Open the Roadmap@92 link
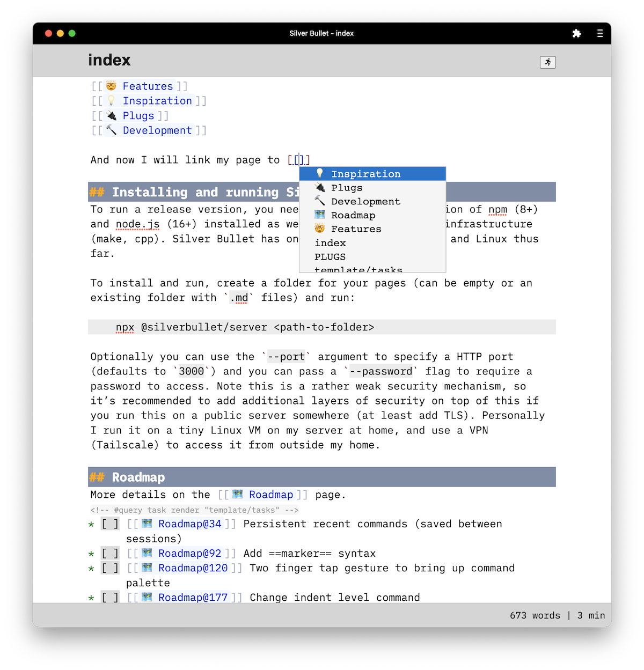Image resolution: width=644 pixels, height=670 pixels. (190, 554)
